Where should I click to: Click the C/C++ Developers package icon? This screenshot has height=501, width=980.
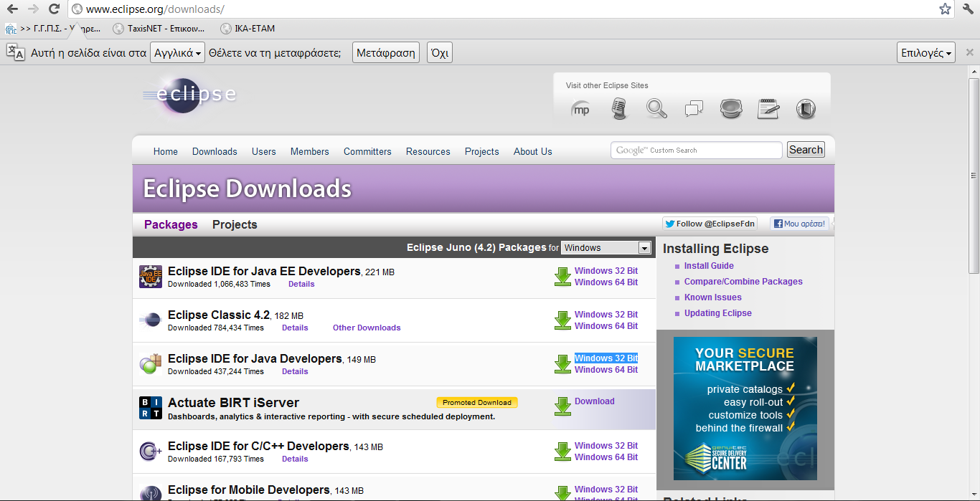pyautogui.click(x=151, y=452)
